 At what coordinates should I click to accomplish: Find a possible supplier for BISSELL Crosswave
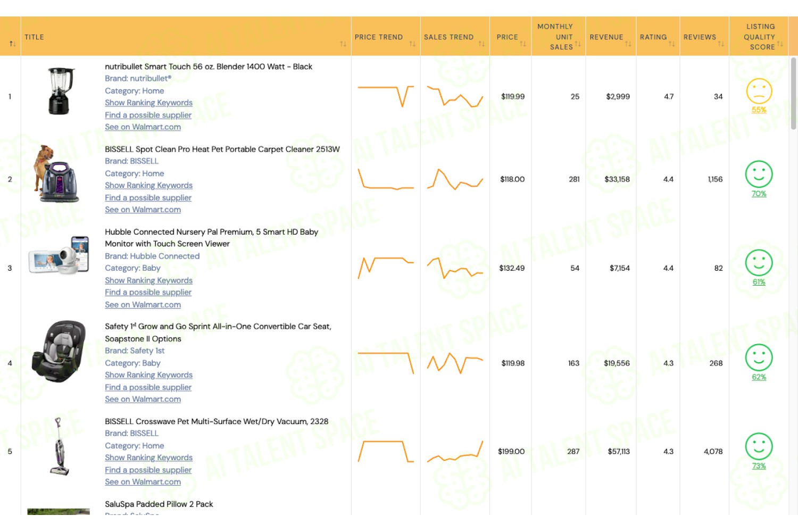pos(148,470)
